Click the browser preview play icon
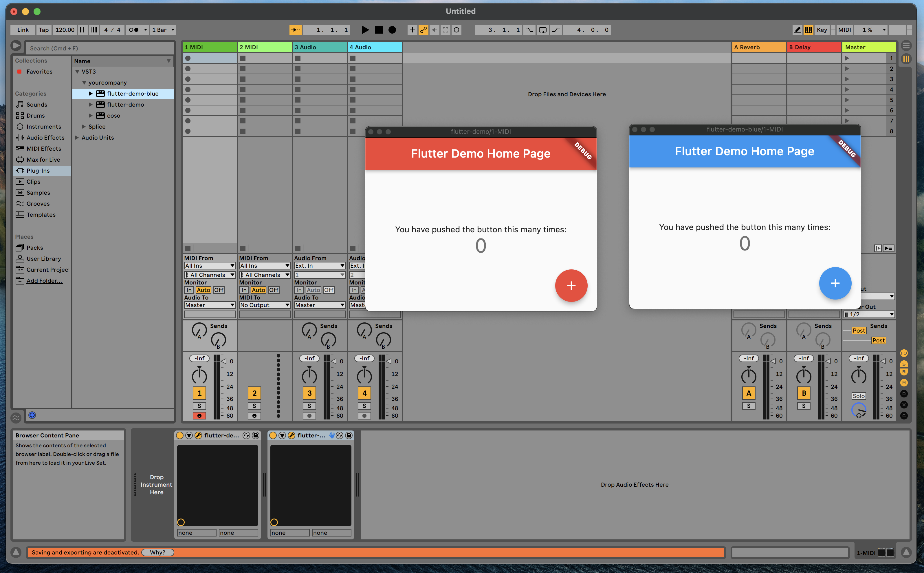Viewport: 924px width, 573px height. tap(16, 46)
